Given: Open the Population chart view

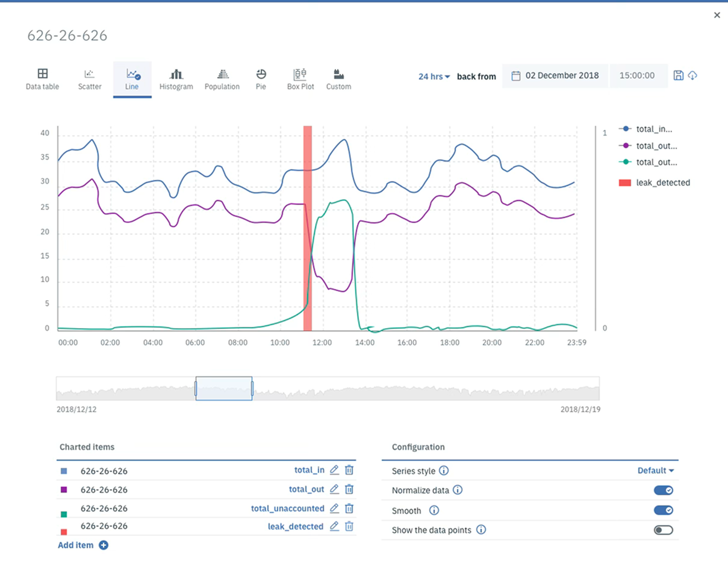Looking at the screenshot, I should coord(222,80).
